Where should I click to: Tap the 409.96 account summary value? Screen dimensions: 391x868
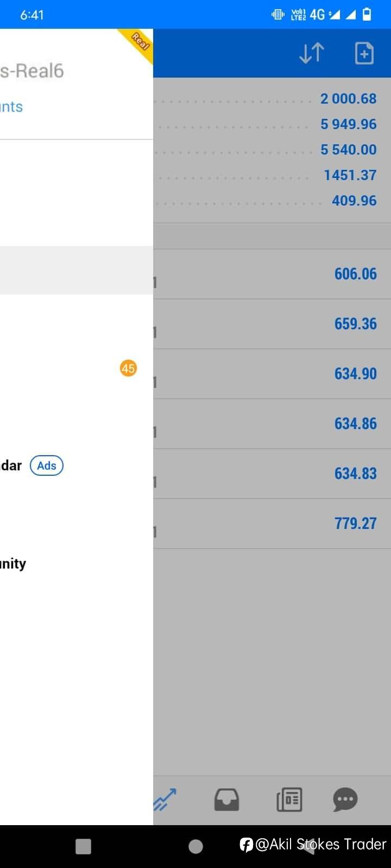pos(354,201)
